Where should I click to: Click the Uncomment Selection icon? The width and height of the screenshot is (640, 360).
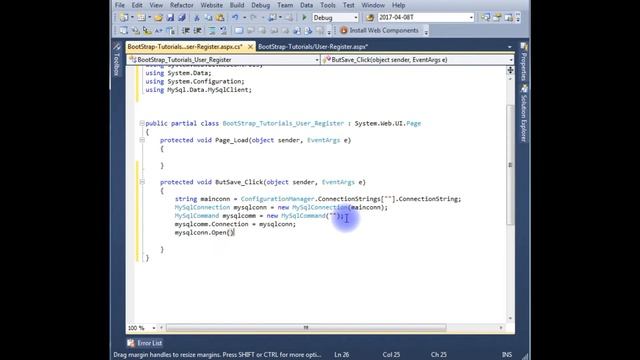pyautogui.click(x=224, y=31)
